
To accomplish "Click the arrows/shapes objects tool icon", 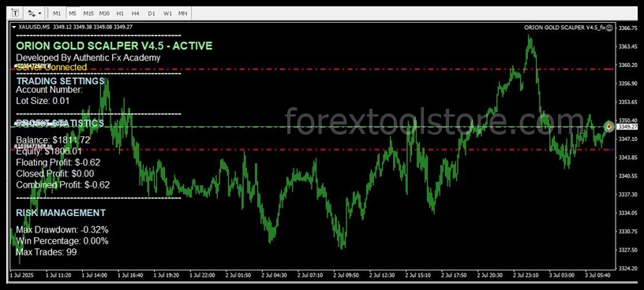I will pos(32,13).
